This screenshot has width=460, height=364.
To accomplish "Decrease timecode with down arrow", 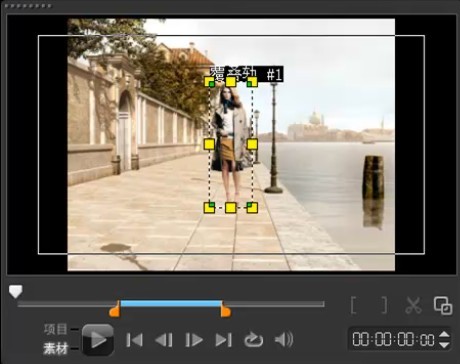I will click(444, 345).
